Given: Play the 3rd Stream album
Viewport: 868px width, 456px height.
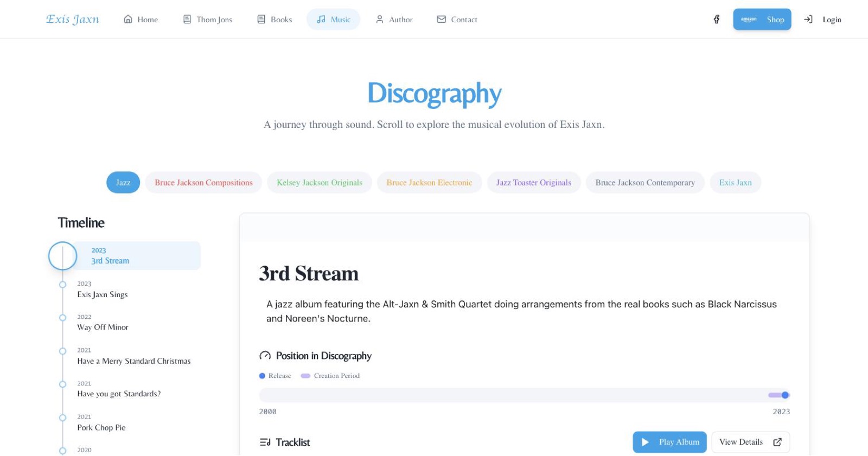Looking at the screenshot, I should (x=669, y=442).
